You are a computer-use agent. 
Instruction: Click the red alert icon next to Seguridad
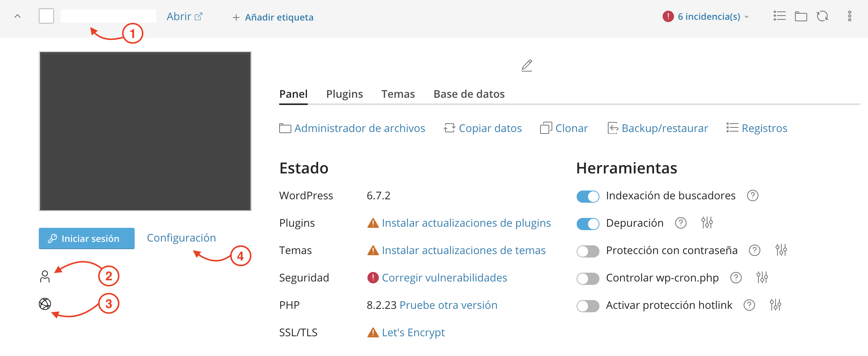pyautogui.click(x=373, y=278)
